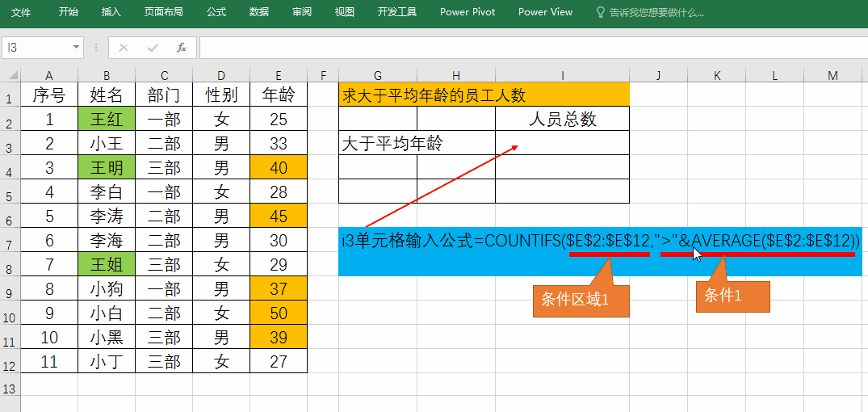This screenshot has height=412, width=868.
Task: Select the name cell 李涛
Action: pos(107,216)
